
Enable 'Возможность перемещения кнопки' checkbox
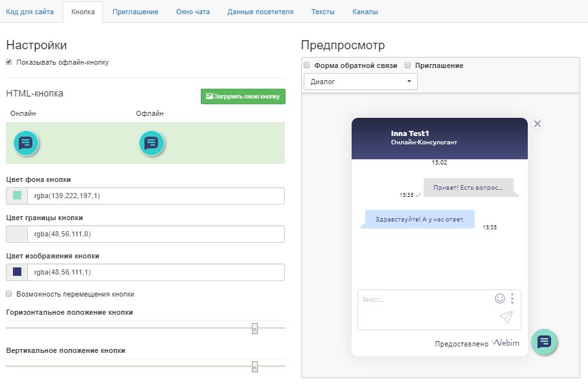(x=9, y=294)
